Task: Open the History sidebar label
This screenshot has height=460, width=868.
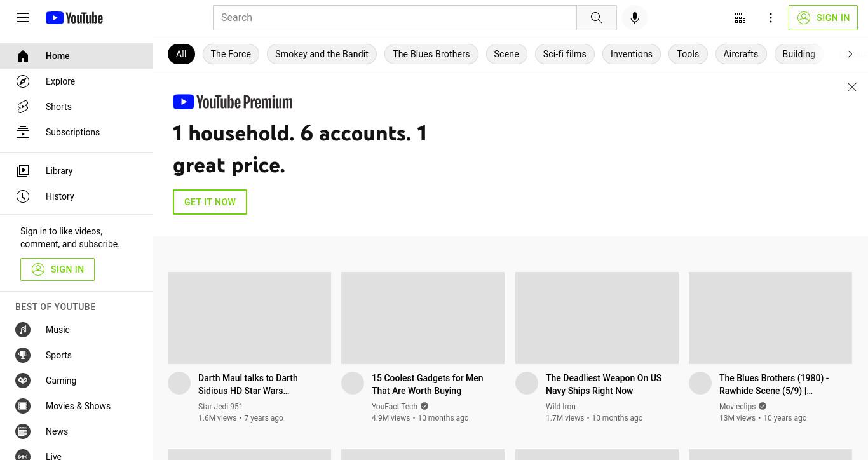Action: [60, 196]
